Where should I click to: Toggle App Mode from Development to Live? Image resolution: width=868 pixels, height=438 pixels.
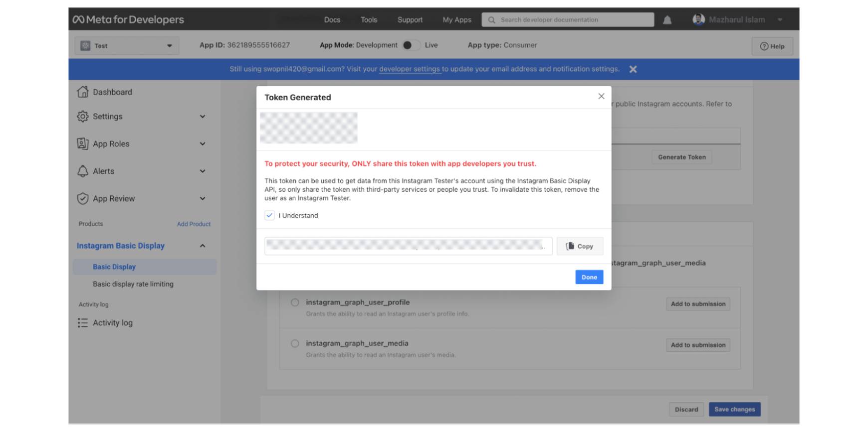[411, 45]
